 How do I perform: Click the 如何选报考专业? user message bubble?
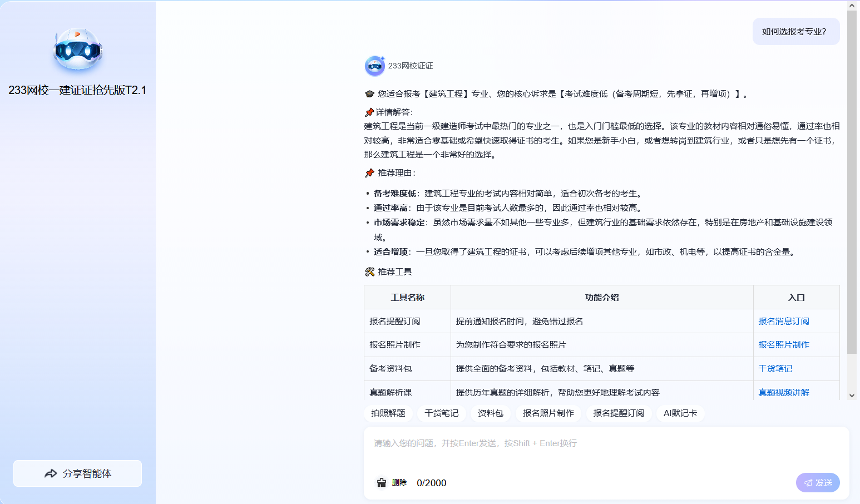(795, 32)
